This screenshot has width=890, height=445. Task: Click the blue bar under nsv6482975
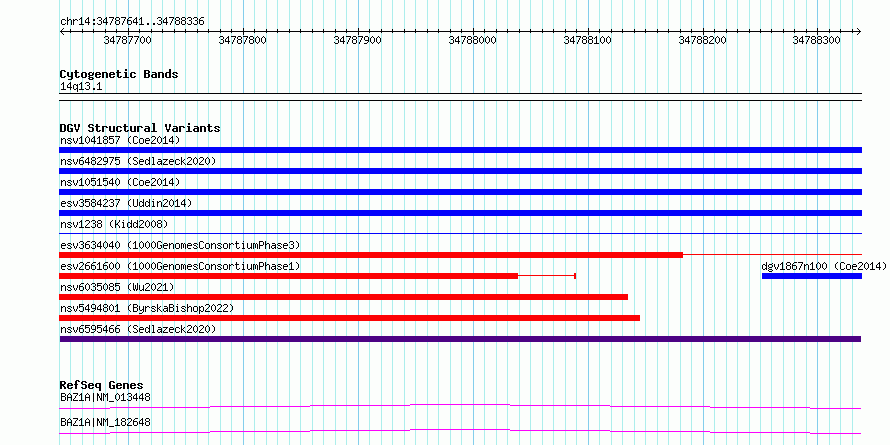click(x=460, y=171)
